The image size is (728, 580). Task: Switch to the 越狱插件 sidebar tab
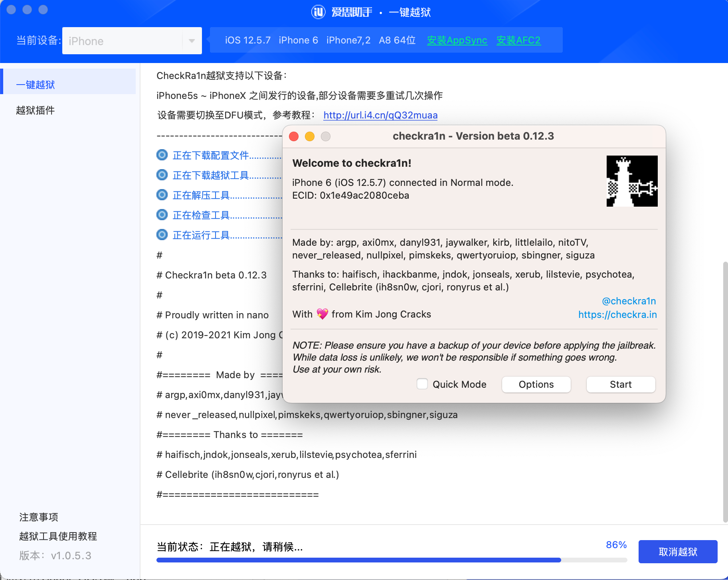(x=35, y=110)
